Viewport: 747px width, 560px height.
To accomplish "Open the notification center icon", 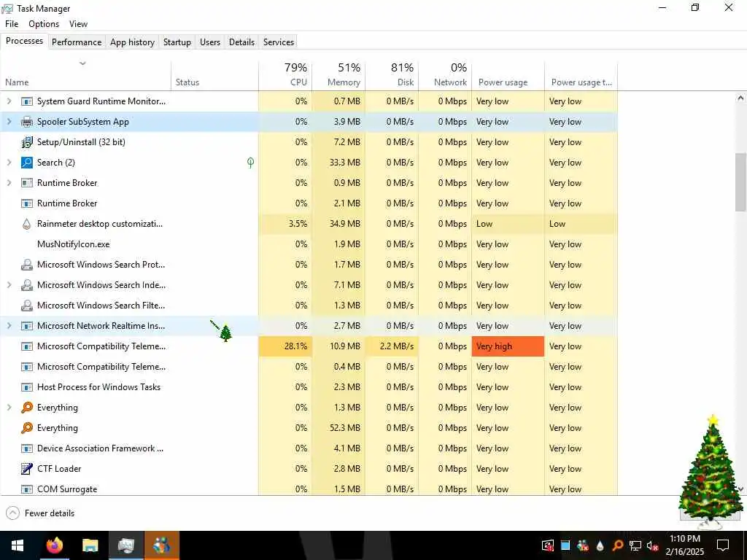I will [x=723, y=545].
